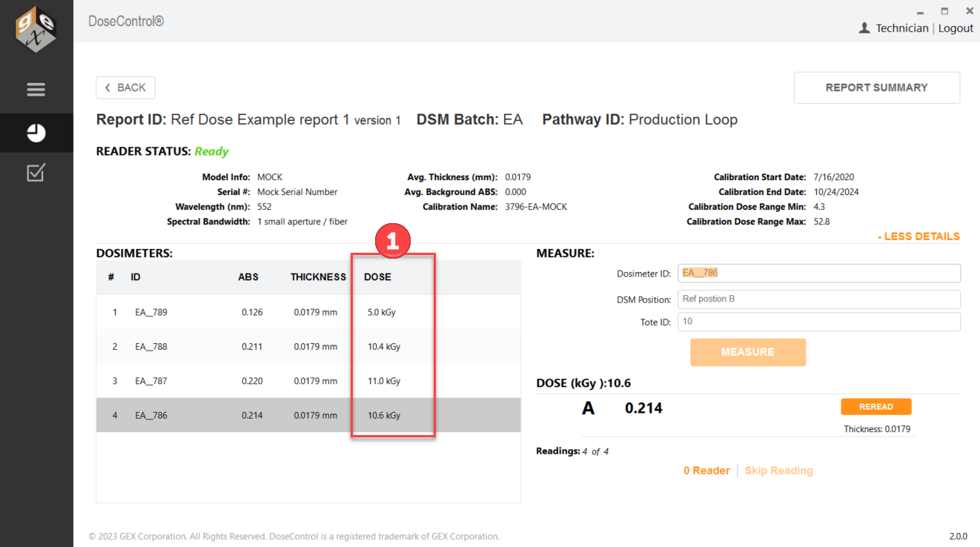This screenshot has height=547, width=980.
Task: Click the GEX cube logo
Action: tap(36, 30)
